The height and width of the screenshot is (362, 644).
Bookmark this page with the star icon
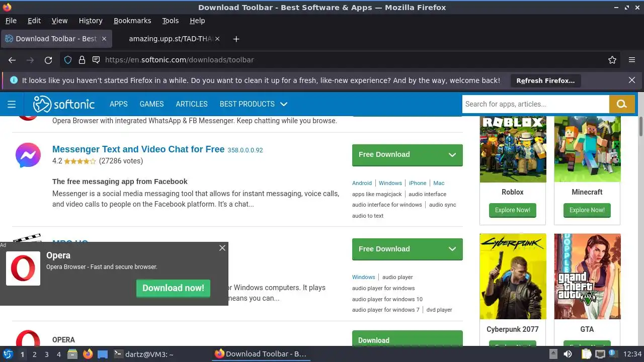click(x=612, y=60)
